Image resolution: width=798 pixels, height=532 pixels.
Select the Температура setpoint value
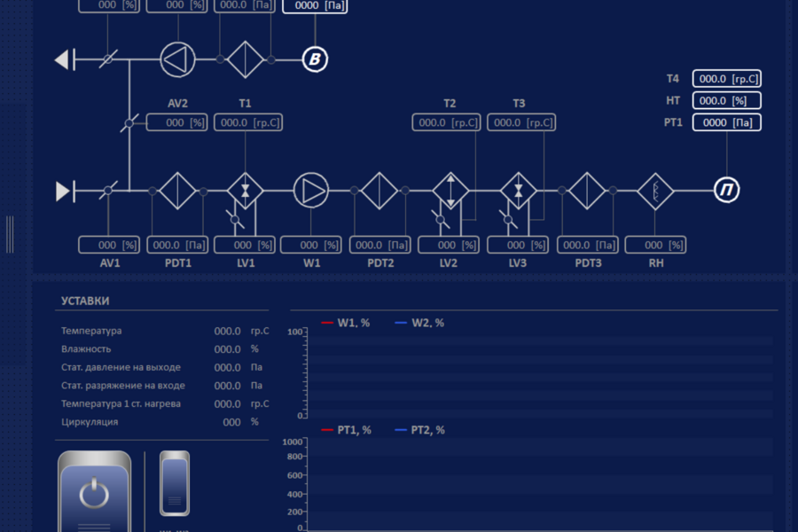[227, 331]
